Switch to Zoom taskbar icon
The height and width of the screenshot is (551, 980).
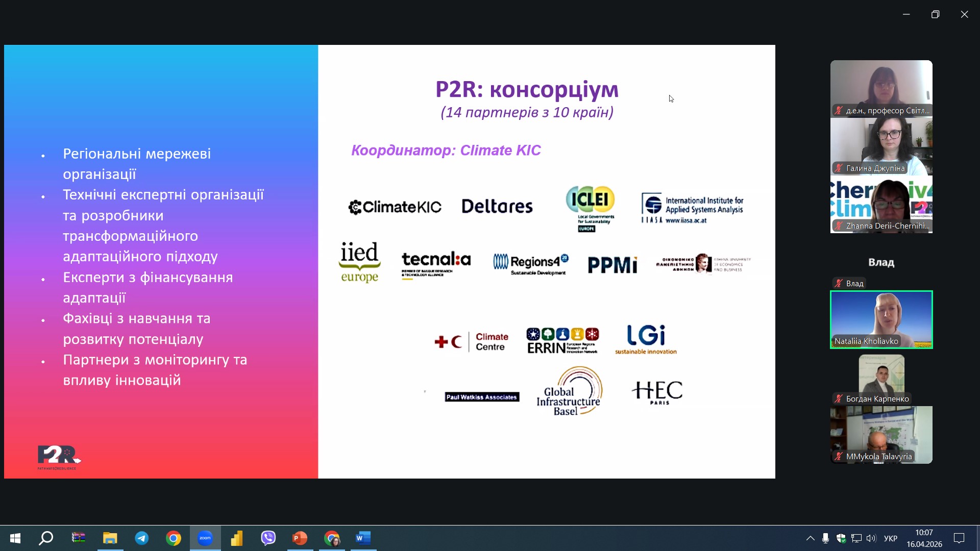205,538
